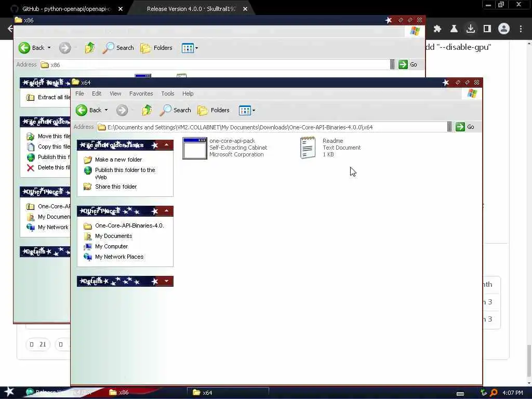Click Make a new folder
Image resolution: width=532 pixels, height=399 pixels.
(x=118, y=159)
